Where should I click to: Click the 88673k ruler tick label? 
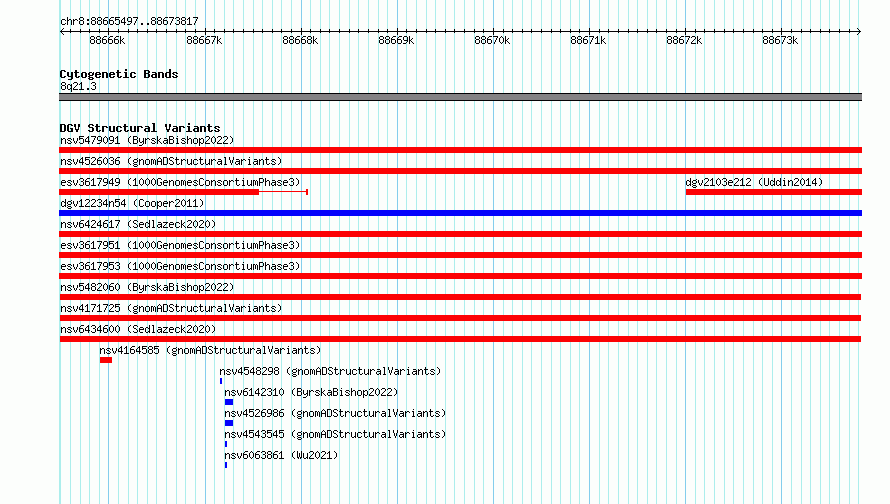pos(780,40)
